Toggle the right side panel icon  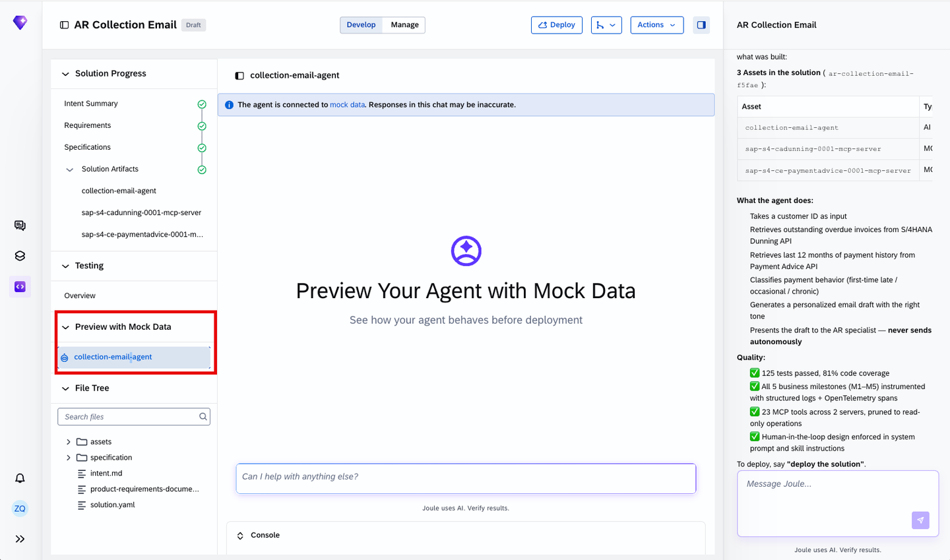[701, 25]
